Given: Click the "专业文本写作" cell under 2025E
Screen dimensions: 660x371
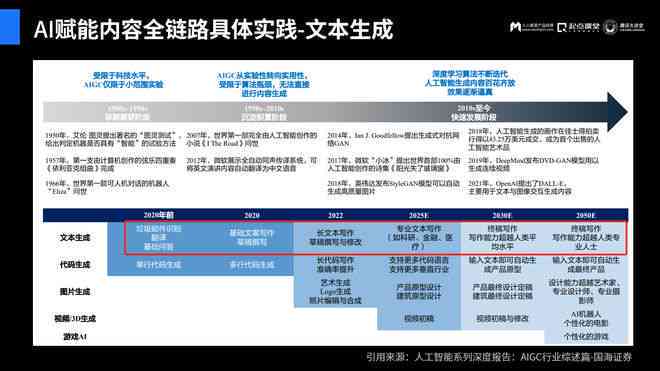Looking at the screenshot, I should point(419,238).
